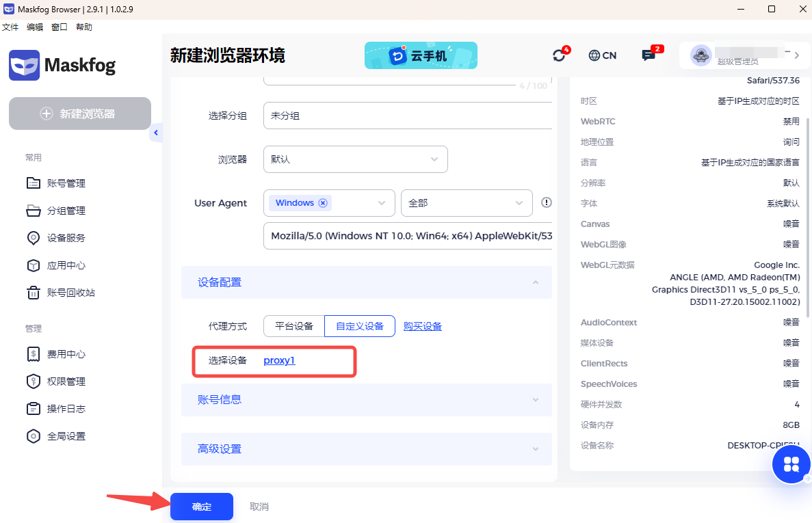Click the Canvas 噪音 value

(x=791, y=224)
